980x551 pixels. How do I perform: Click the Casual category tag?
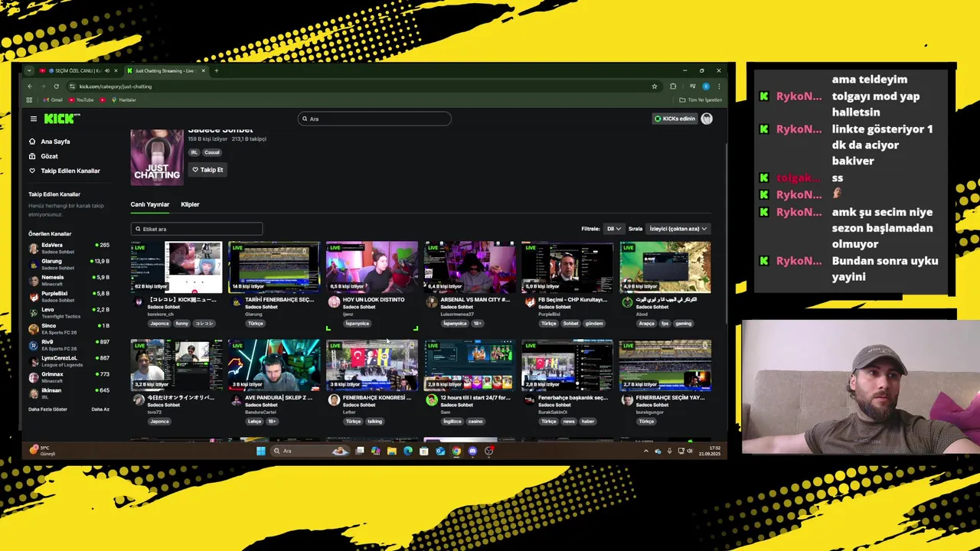point(212,152)
